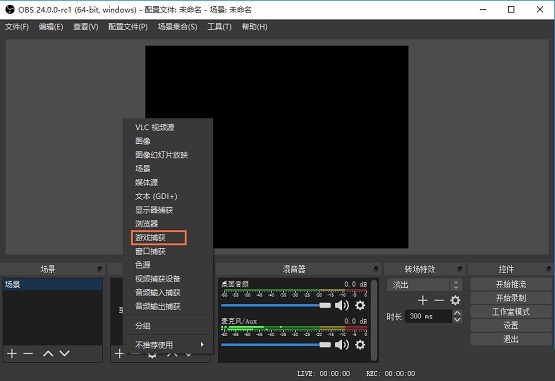Open 桌面音频 gear settings

(360, 305)
